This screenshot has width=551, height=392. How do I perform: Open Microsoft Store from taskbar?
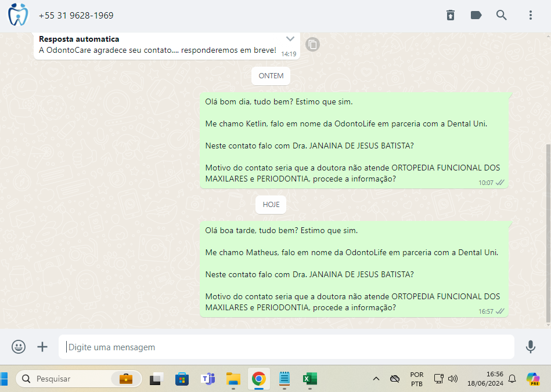point(182,379)
